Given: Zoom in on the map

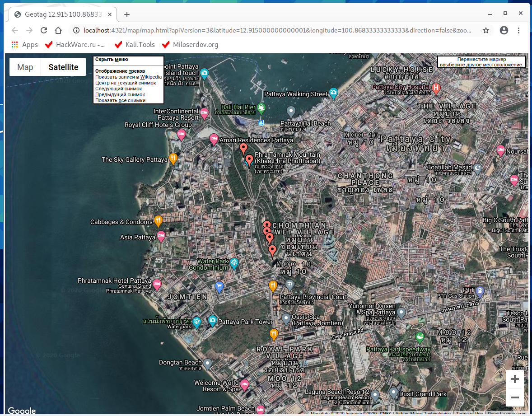Looking at the screenshot, I should coord(514,379).
